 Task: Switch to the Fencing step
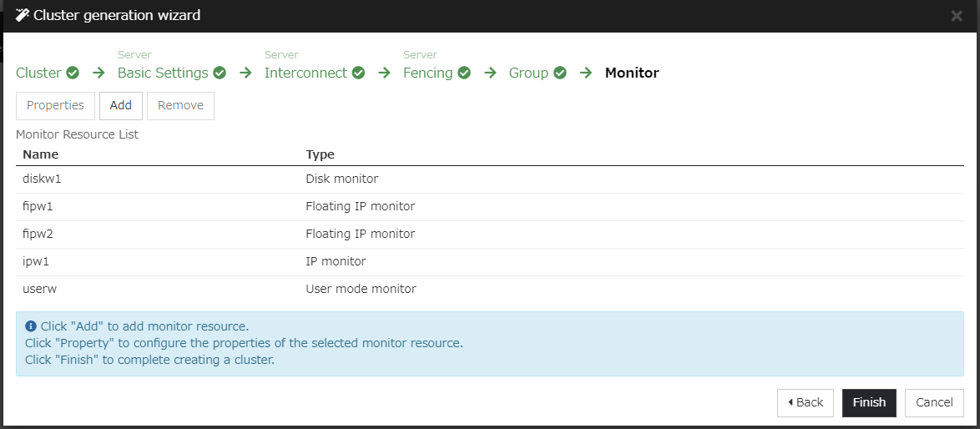coord(427,73)
